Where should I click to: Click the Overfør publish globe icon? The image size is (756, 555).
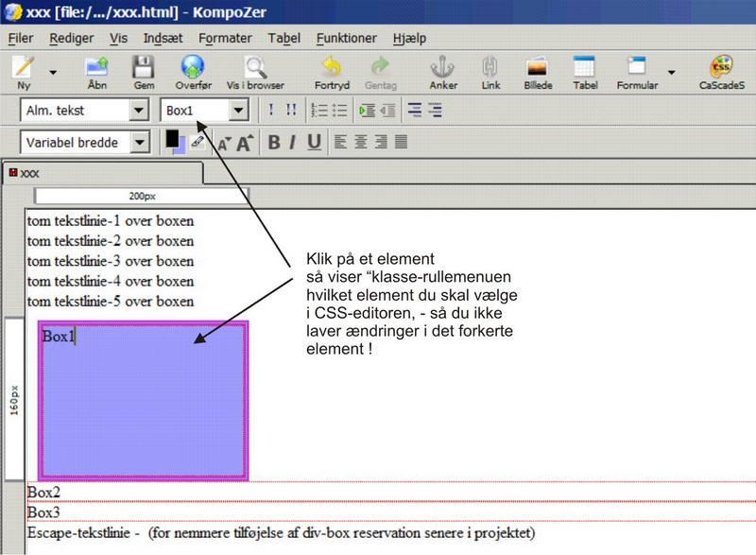click(193, 69)
